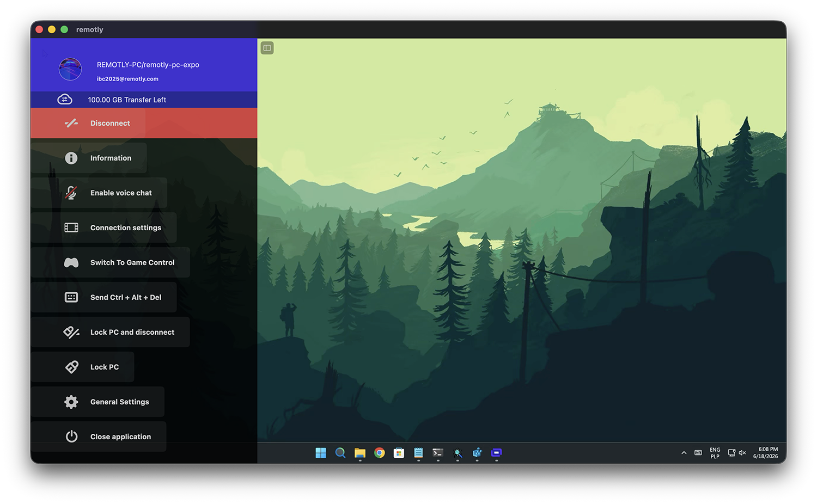Click the ibc2025@remotly.com email
Screen dimensions: 817x504
(x=127, y=79)
